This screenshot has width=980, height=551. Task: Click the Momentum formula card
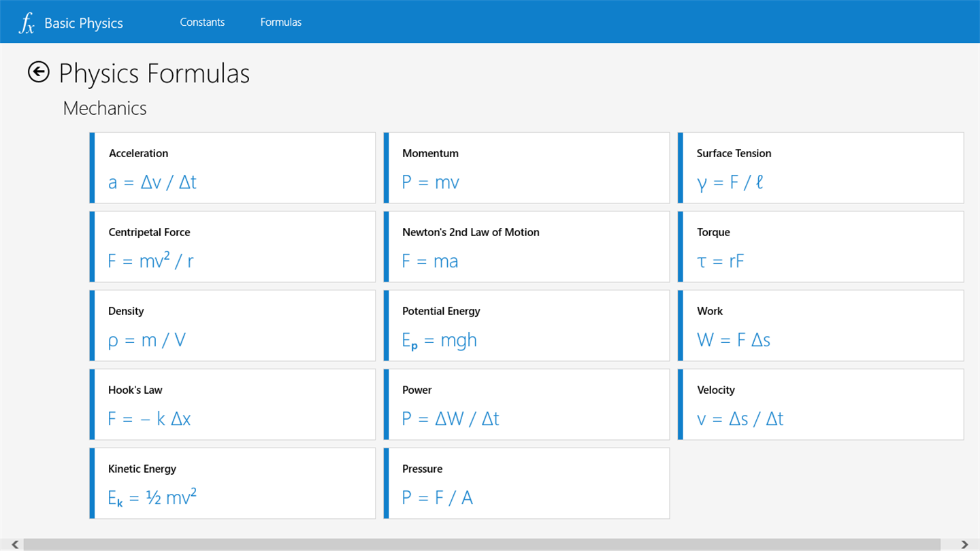[527, 168]
